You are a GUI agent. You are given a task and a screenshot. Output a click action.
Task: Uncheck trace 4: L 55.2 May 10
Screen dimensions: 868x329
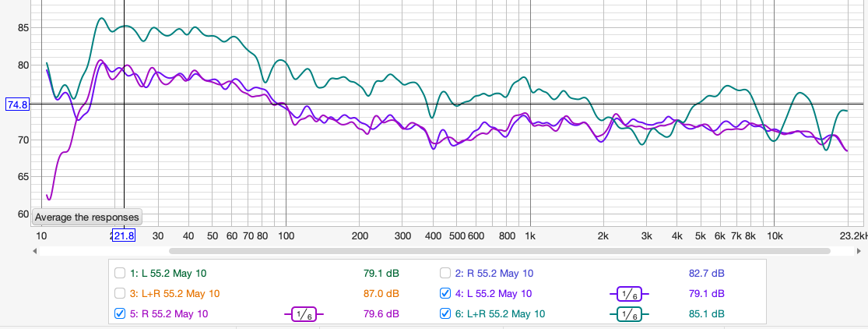[445, 293]
